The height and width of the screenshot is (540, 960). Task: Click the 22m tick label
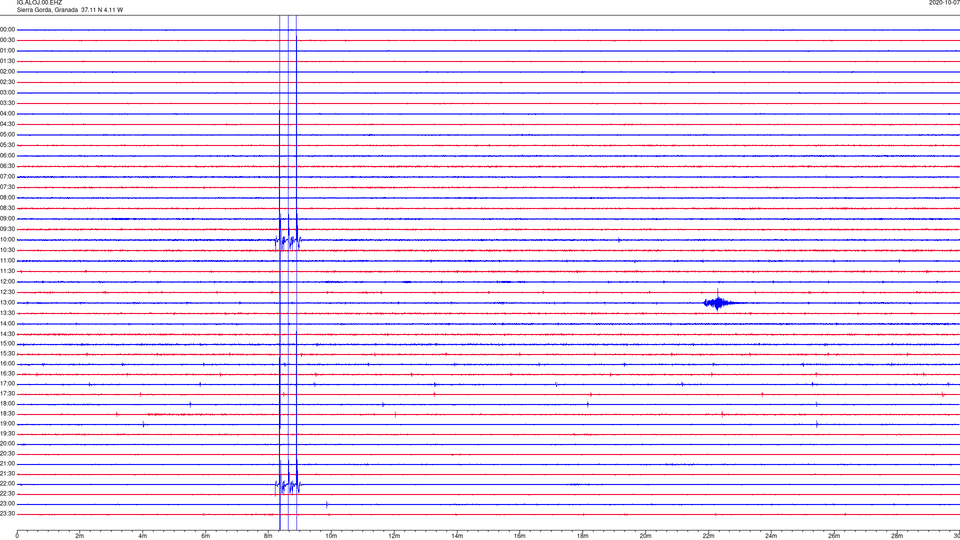708,536
